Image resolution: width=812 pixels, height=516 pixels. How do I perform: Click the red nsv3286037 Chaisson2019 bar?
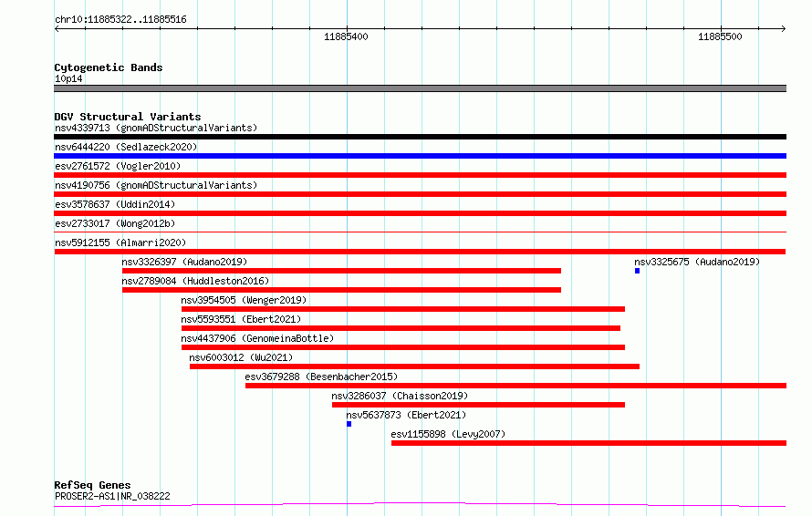coord(478,405)
